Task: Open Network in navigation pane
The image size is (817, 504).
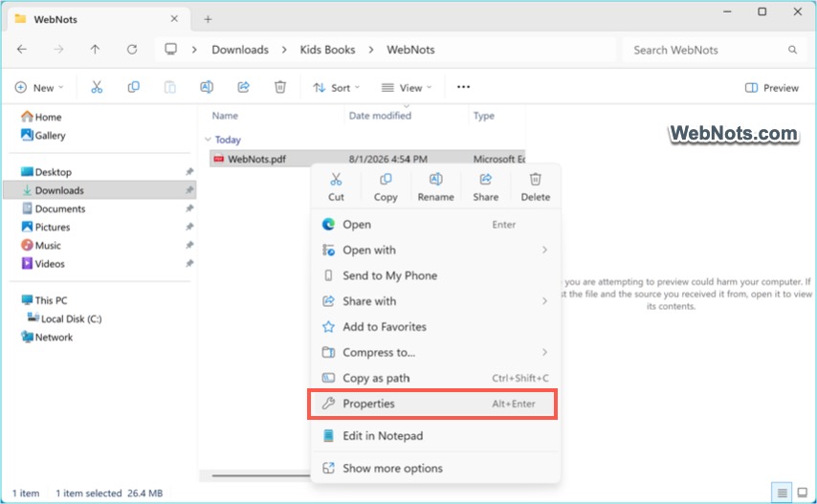Action: tap(47, 337)
